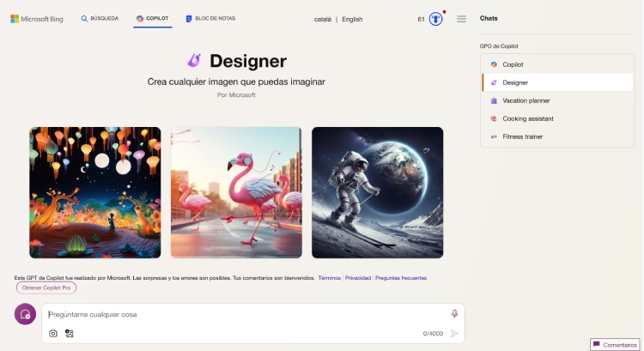Click the Cooking assistant icon
The image size is (644, 351).
coord(494,118)
